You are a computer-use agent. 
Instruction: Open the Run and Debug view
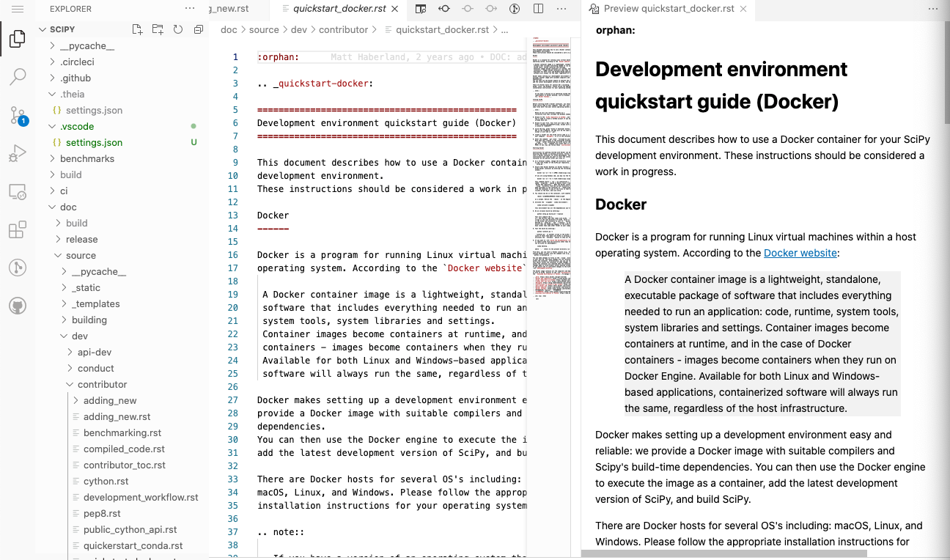[18, 152]
